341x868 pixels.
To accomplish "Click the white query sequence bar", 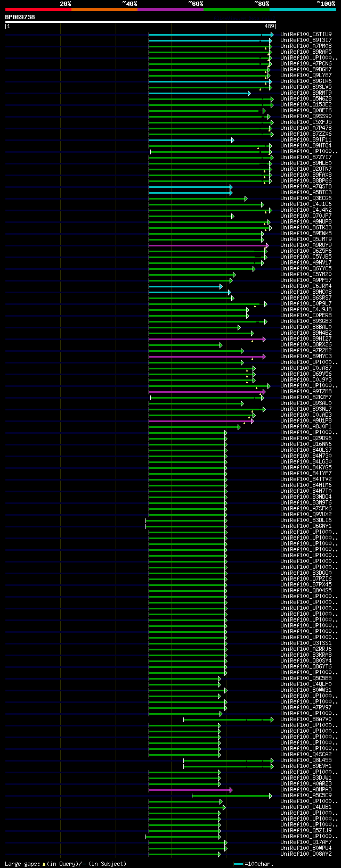I will 141,22.
